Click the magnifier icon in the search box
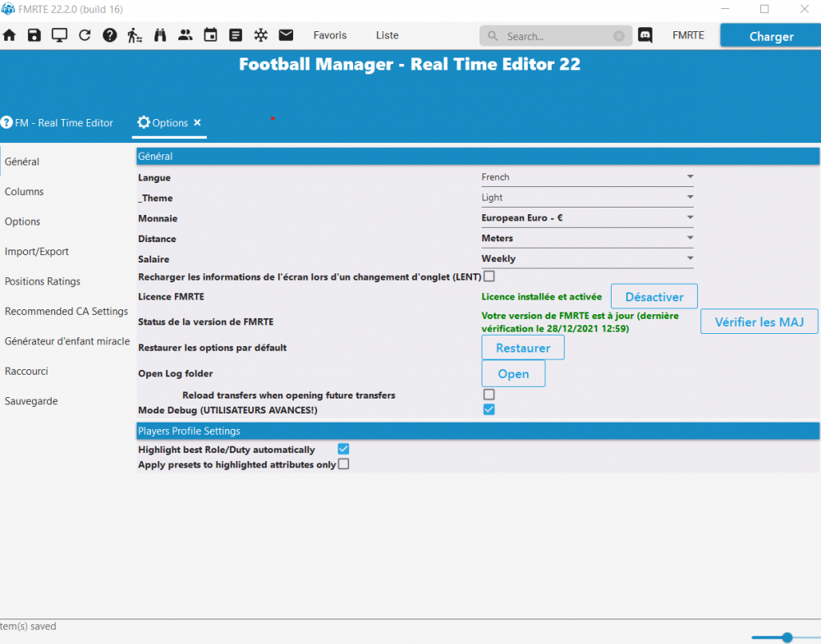 [493, 36]
